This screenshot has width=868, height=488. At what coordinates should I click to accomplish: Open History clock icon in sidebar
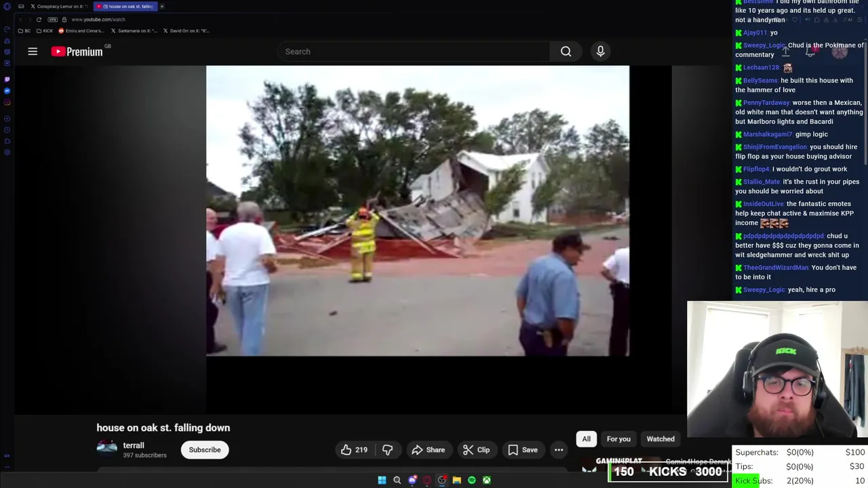[x=7, y=130]
